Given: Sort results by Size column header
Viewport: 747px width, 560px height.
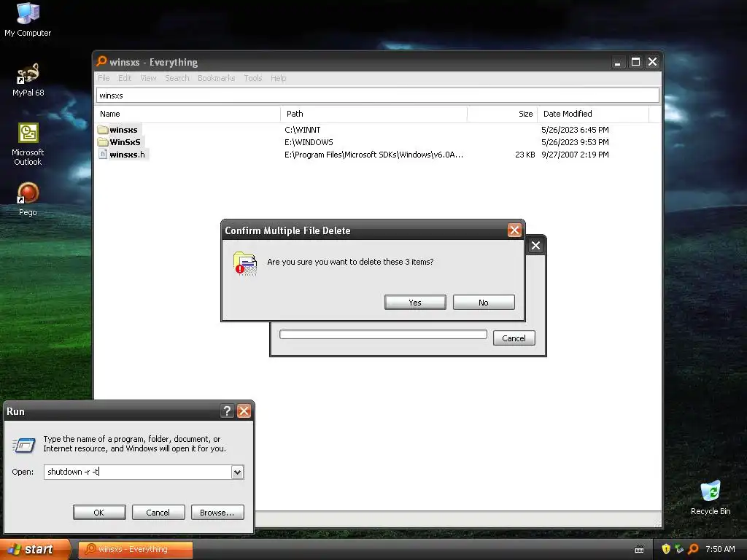Looking at the screenshot, I should pyautogui.click(x=503, y=114).
